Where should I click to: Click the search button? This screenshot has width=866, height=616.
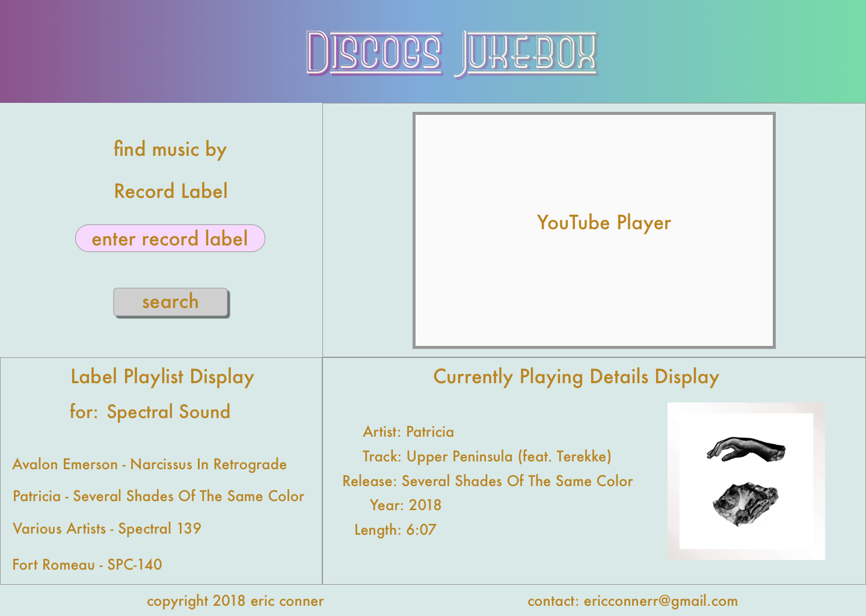(x=171, y=302)
